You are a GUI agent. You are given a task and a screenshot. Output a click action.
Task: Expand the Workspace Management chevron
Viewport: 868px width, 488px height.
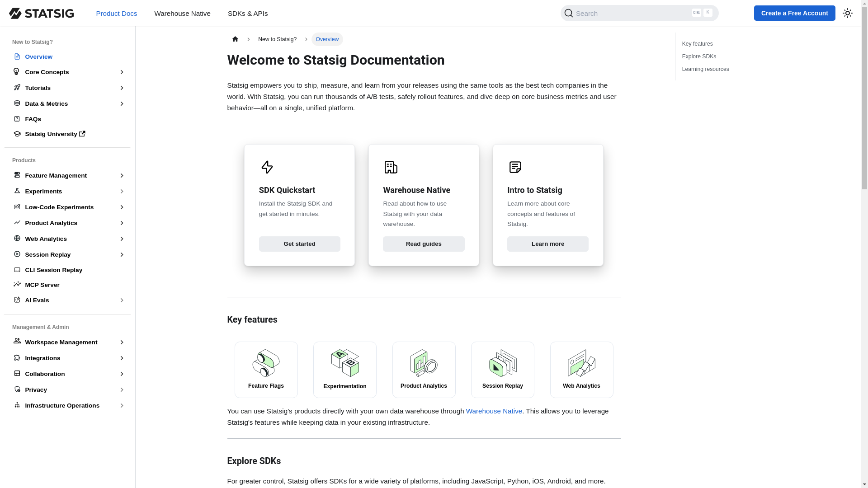(x=122, y=343)
